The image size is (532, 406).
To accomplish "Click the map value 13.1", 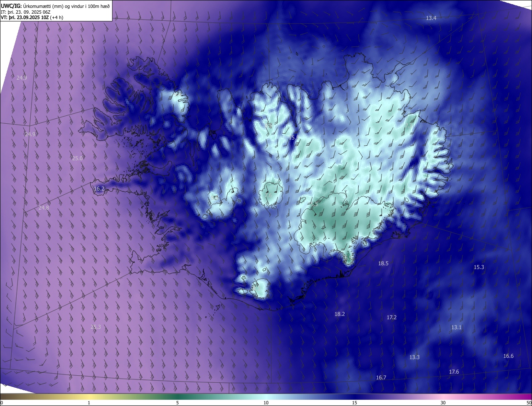I will pos(456,328).
